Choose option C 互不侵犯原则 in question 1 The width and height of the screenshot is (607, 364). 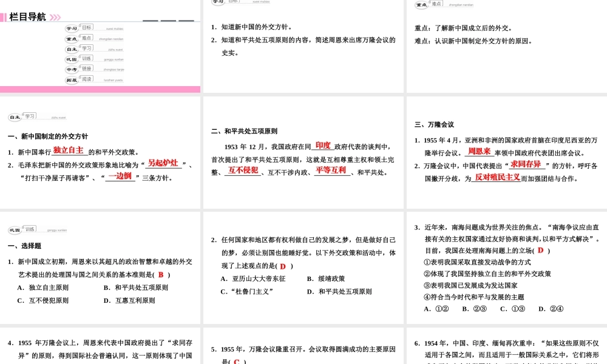click(x=43, y=300)
